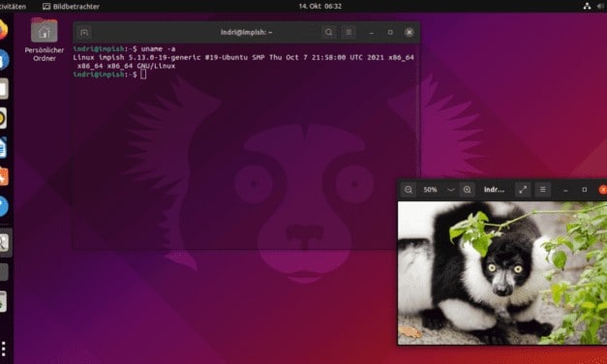Click the lemur photo in image viewer

502,273
